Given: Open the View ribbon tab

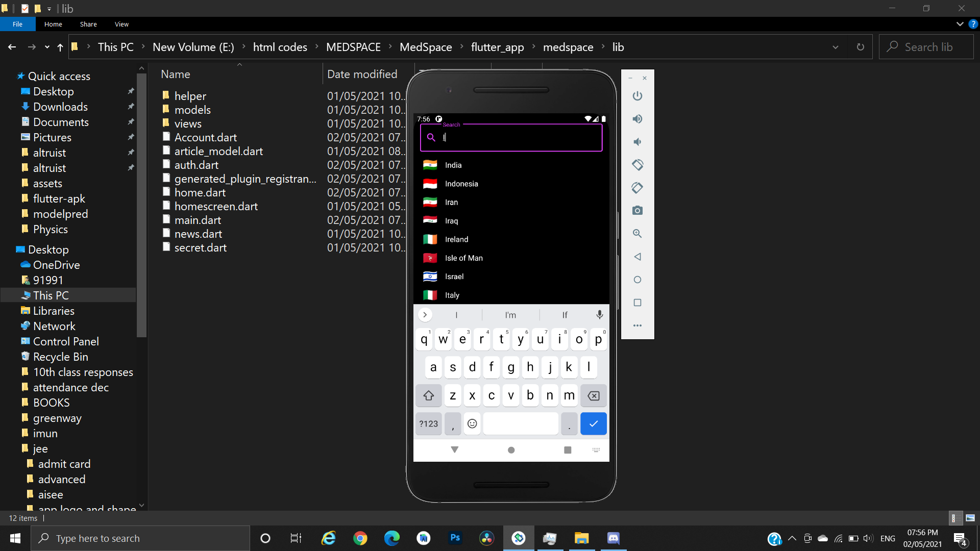Looking at the screenshot, I should 121,24.
